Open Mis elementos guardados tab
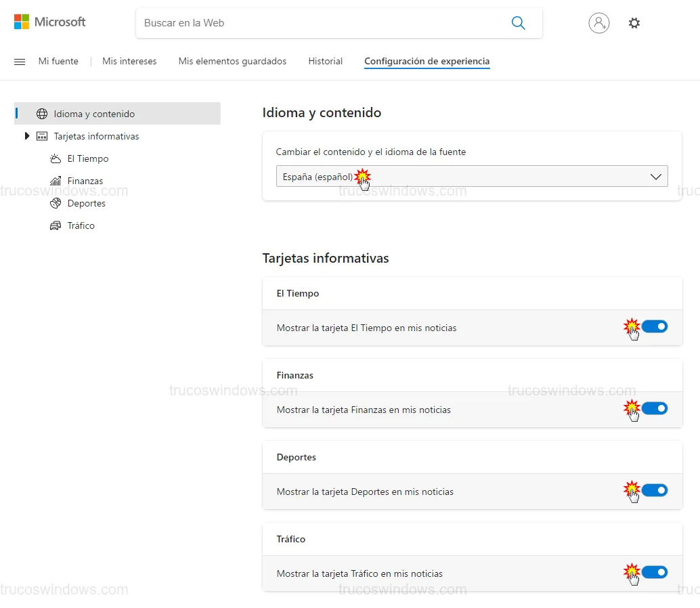This screenshot has height=608, width=700. point(232,62)
